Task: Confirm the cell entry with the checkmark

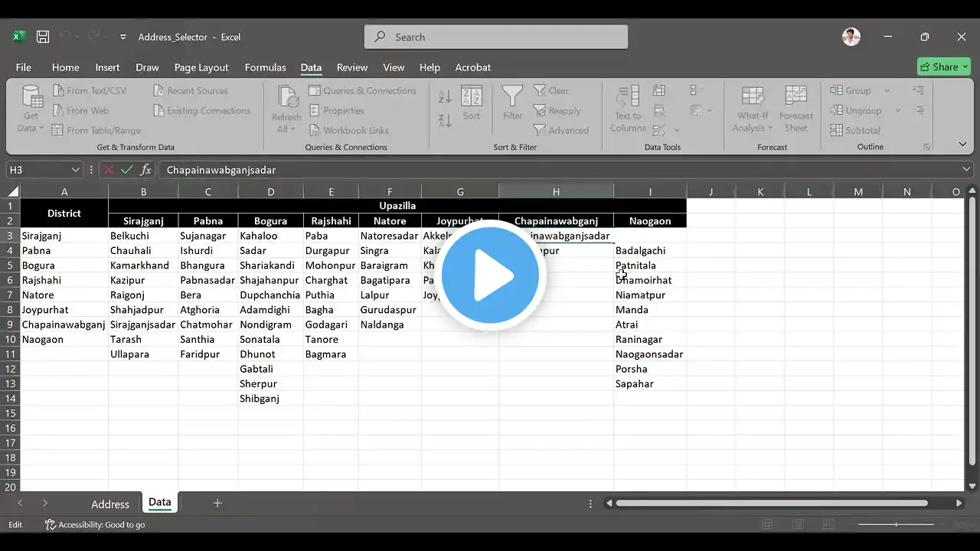Action: 127,170
